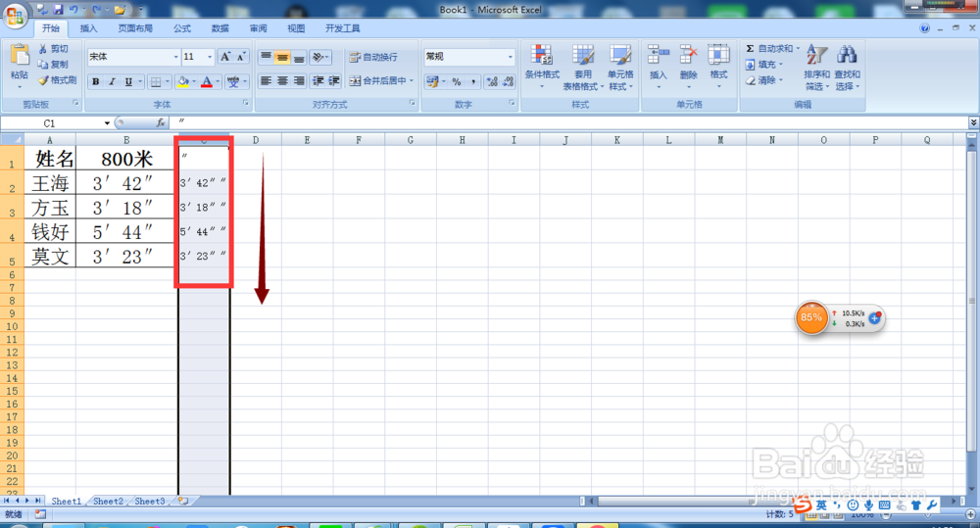Open the 宋体 font name dropdown
Screen dimensions: 980x528
pos(175,57)
